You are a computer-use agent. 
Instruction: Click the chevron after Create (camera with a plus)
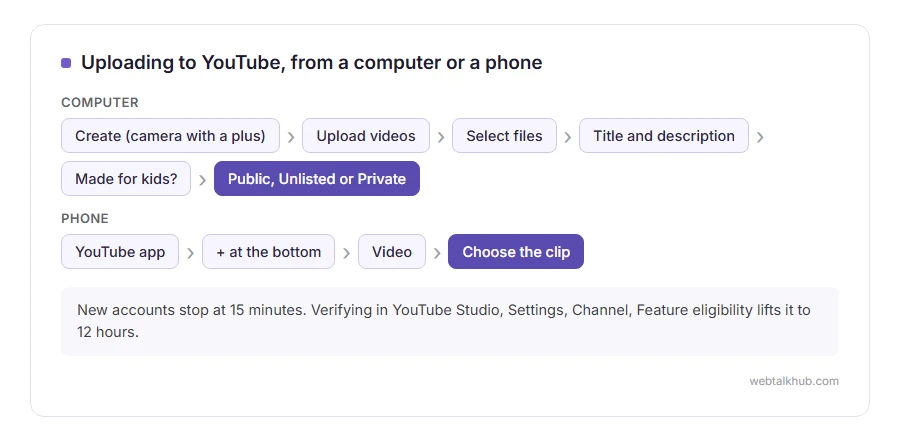click(291, 137)
